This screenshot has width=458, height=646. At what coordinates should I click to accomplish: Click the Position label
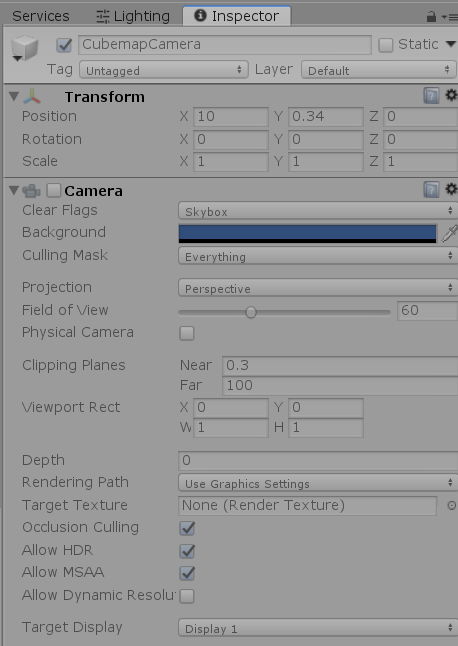(49, 117)
